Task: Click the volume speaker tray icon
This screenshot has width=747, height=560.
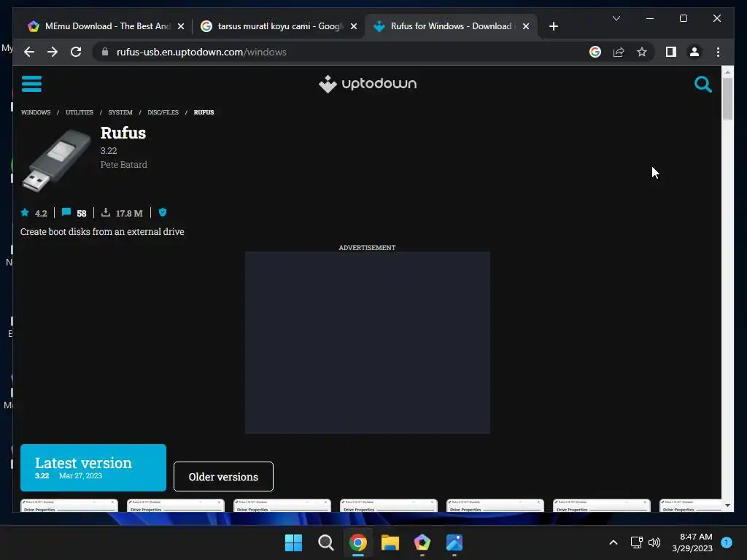Action: coord(654,542)
